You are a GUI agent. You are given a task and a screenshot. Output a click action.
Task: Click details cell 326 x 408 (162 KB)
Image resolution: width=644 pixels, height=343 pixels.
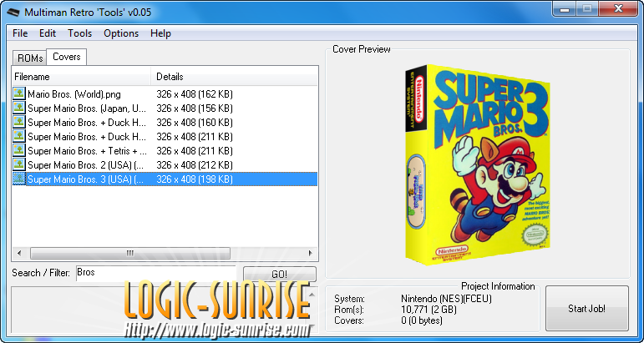click(x=195, y=94)
